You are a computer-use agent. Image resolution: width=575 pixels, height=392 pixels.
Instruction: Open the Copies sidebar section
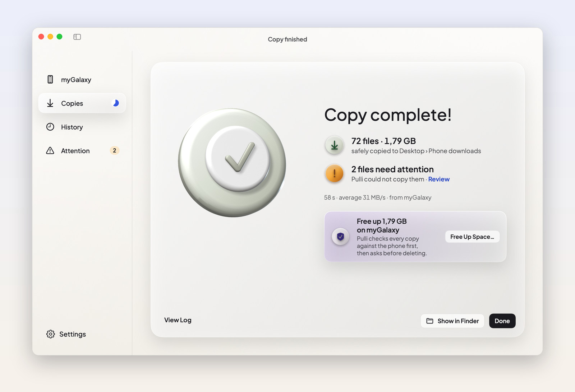click(82, 103)
